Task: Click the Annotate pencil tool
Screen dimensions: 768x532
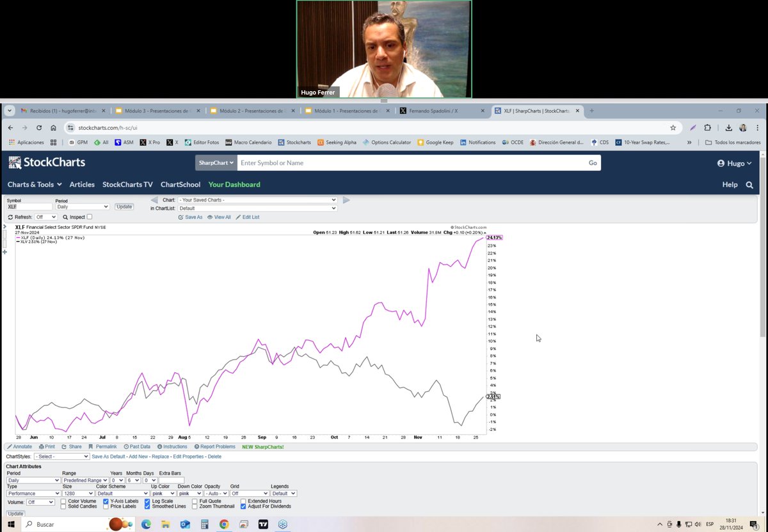Action: coord(19,447)
